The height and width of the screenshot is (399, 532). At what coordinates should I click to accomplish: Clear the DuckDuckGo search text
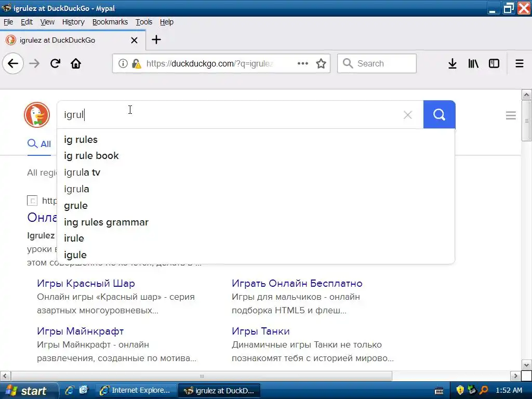click(408, 115)
